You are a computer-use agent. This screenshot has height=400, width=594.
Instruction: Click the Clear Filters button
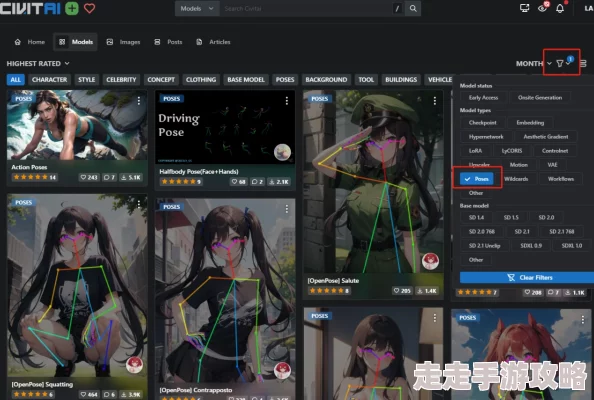point(527,278)
